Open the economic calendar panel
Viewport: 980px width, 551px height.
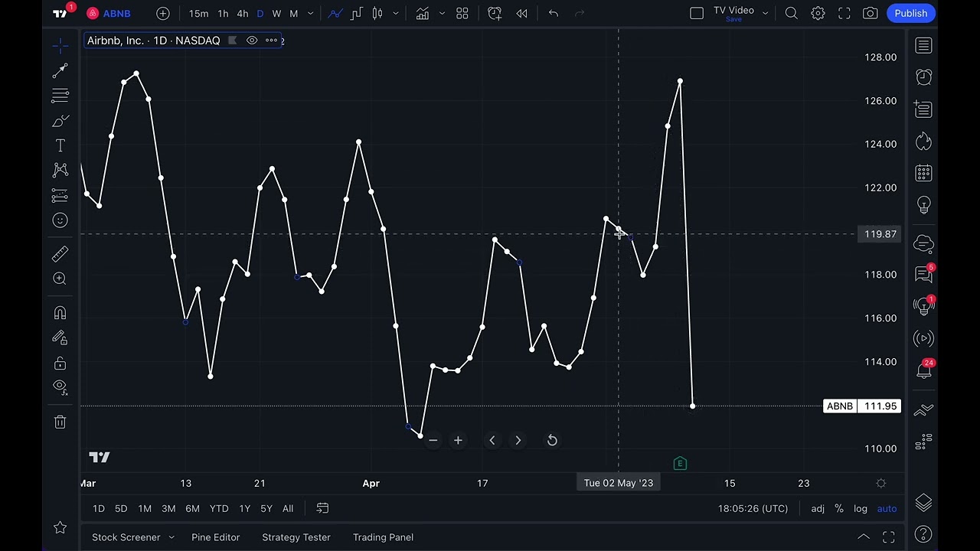coord(924,173)
